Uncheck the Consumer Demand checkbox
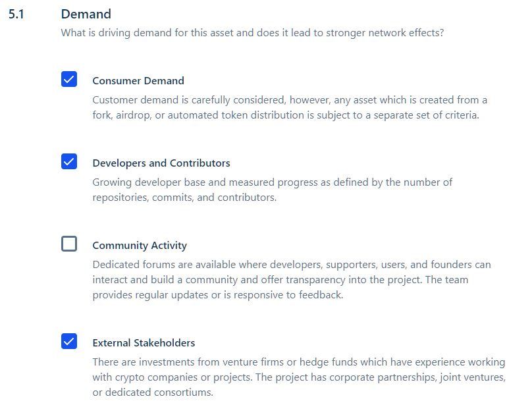This screenshot has height=407, width=532. click(x=69, y=79)
